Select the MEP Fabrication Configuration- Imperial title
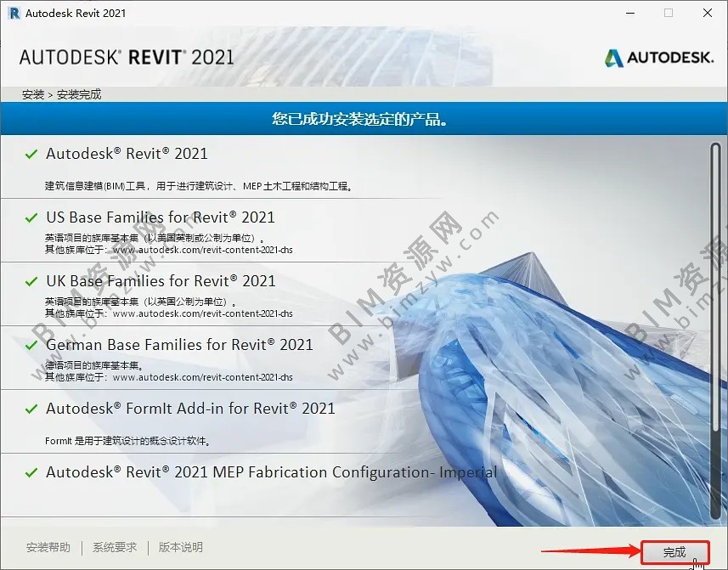 pos(271,472)
